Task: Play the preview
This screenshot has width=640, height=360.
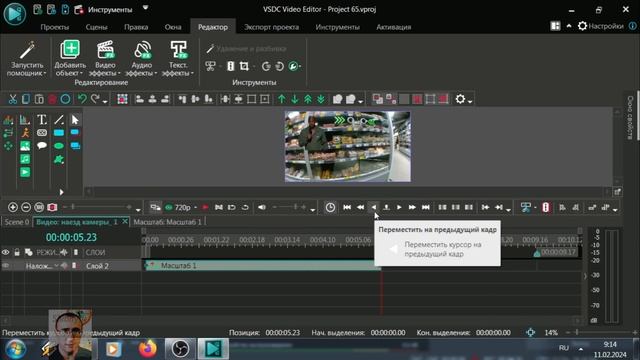Action: (x=399, y=207)
